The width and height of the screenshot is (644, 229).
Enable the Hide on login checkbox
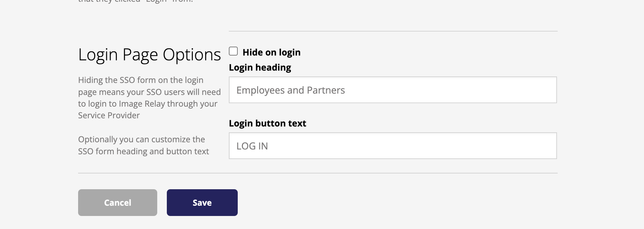tap(233, 51)
